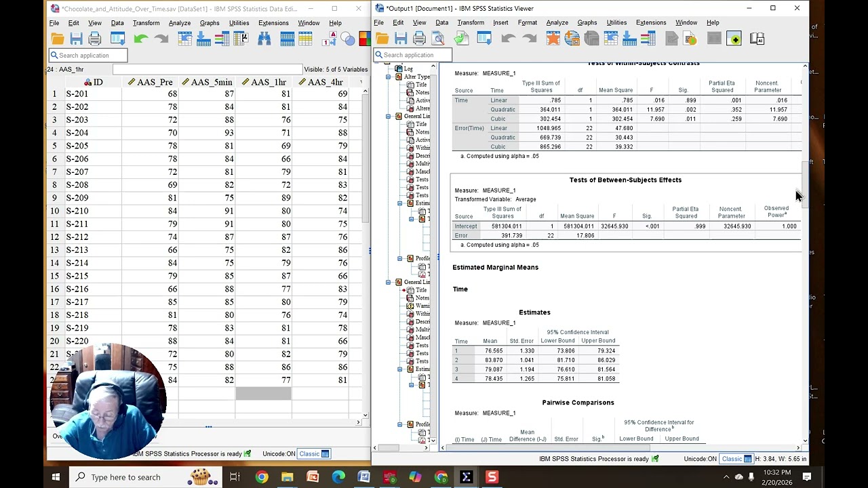Select the Log item in outline

coord(408,68)
